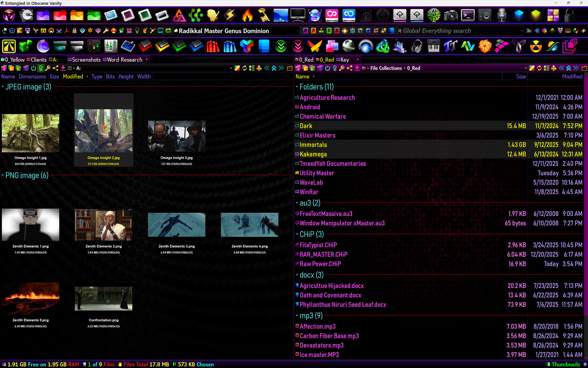Switch to the Screenshots tab

click(86, 60)
